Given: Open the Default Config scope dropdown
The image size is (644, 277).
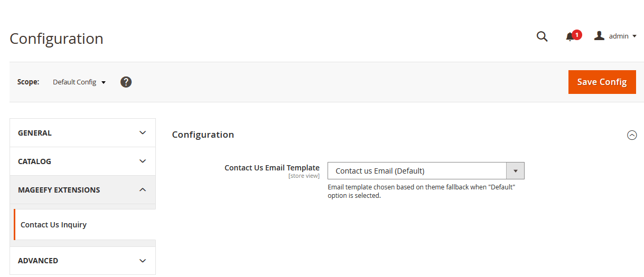Looking at the screenshot, I should click(79, 82).
